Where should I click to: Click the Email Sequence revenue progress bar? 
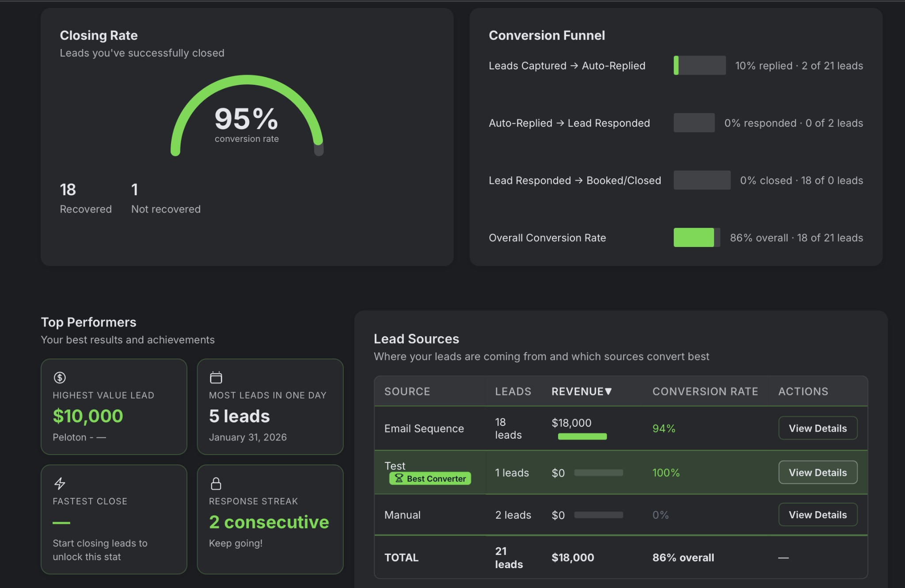pyautogui.click(x=582, y=436)
